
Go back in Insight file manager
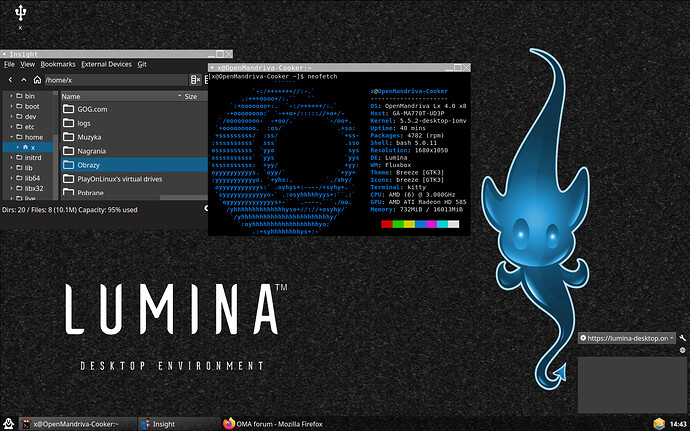11,80
